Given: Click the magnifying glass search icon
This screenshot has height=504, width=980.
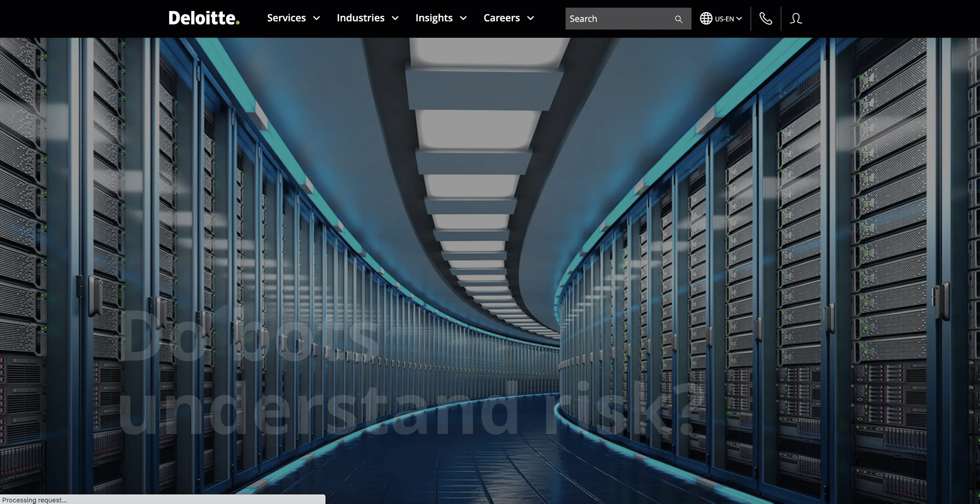Looking at the screenshot, I should (678, 19).
